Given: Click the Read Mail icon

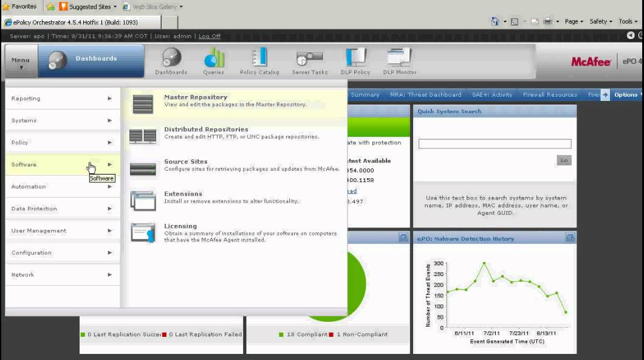Looking at the screenshot, I should coord(535,22).
